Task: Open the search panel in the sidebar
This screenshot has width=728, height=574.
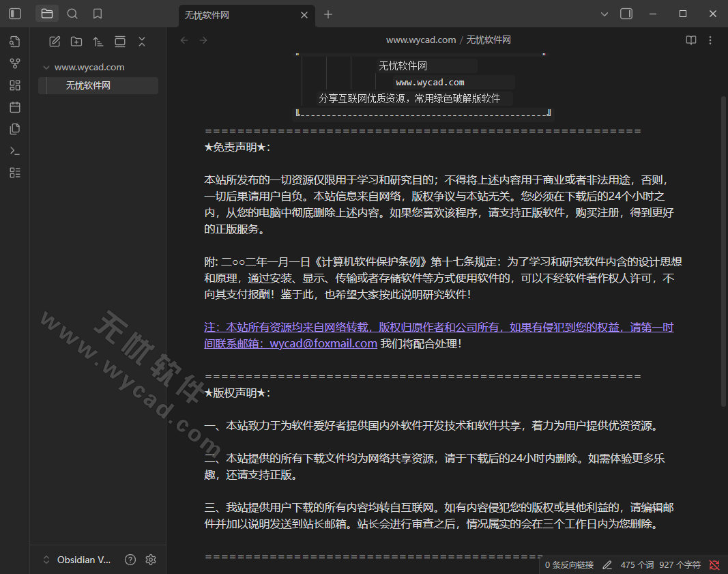Action: 72,13
